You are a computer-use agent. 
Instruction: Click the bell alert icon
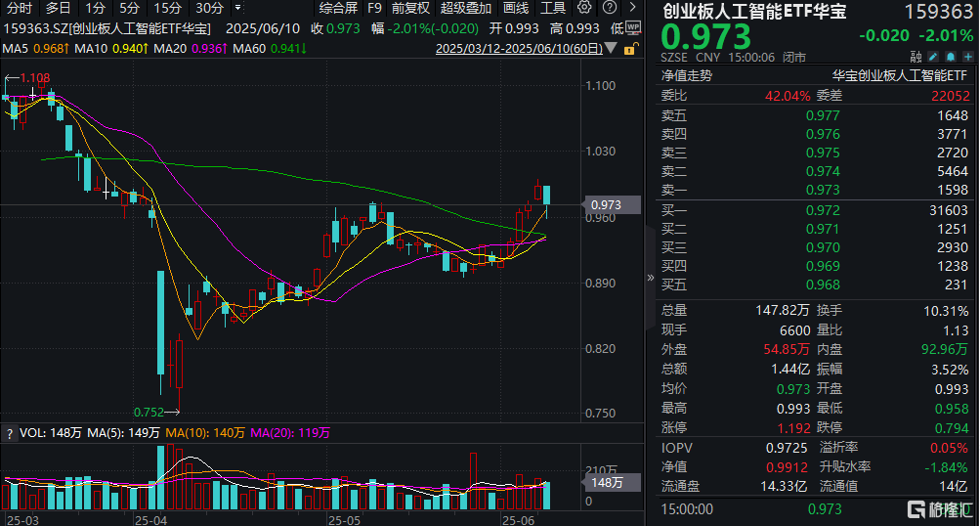pos(951,57)
